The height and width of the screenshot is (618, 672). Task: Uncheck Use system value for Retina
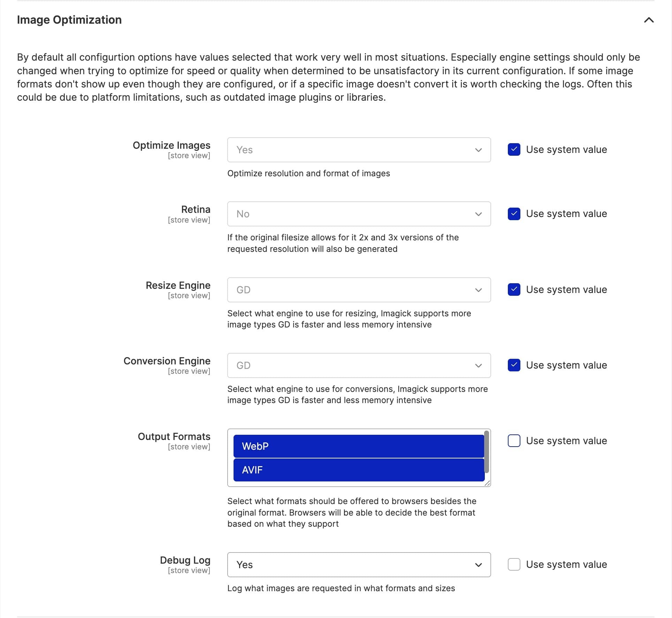pyautogui.click(x=514, y=214)
